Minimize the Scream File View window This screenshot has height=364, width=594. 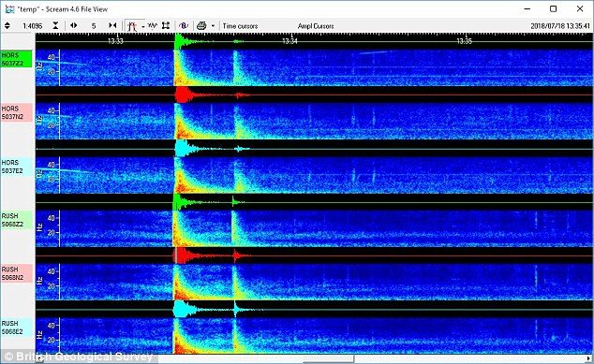[527, 8]
